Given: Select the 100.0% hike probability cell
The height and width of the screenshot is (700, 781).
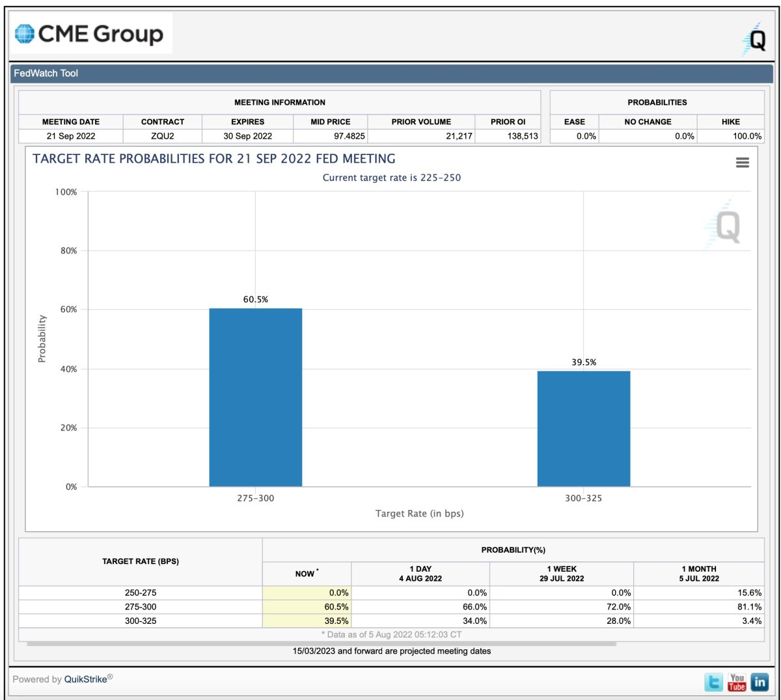Looking at the screenshot, I should point(731,136).
